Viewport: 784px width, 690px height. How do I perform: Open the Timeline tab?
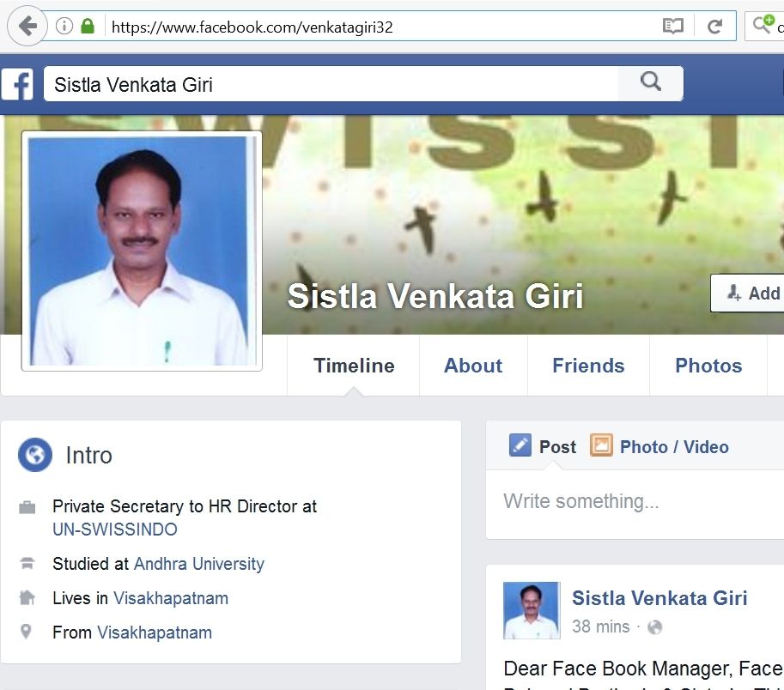[x=354, y=366]
